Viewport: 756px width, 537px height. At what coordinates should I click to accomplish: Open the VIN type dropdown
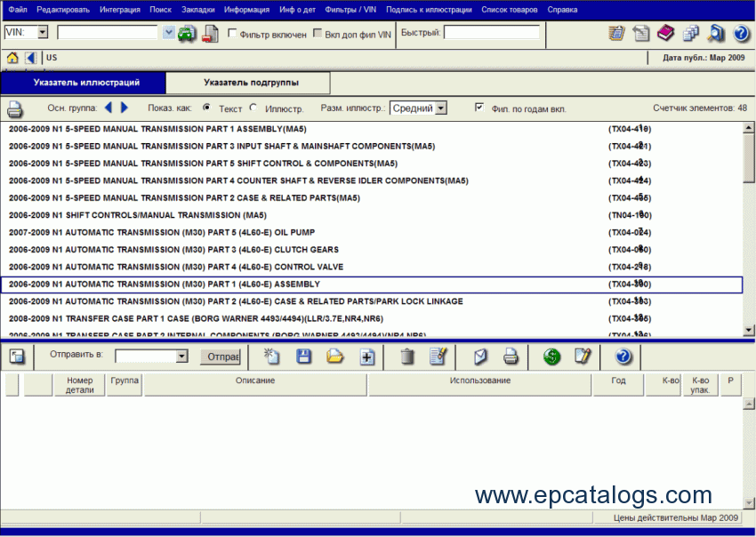tap(42, 33)
